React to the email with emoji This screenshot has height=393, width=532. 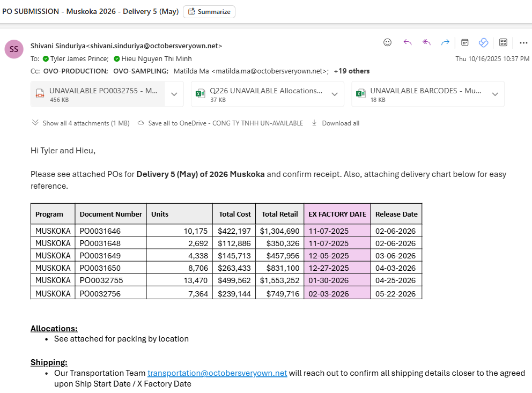[388, 42]
